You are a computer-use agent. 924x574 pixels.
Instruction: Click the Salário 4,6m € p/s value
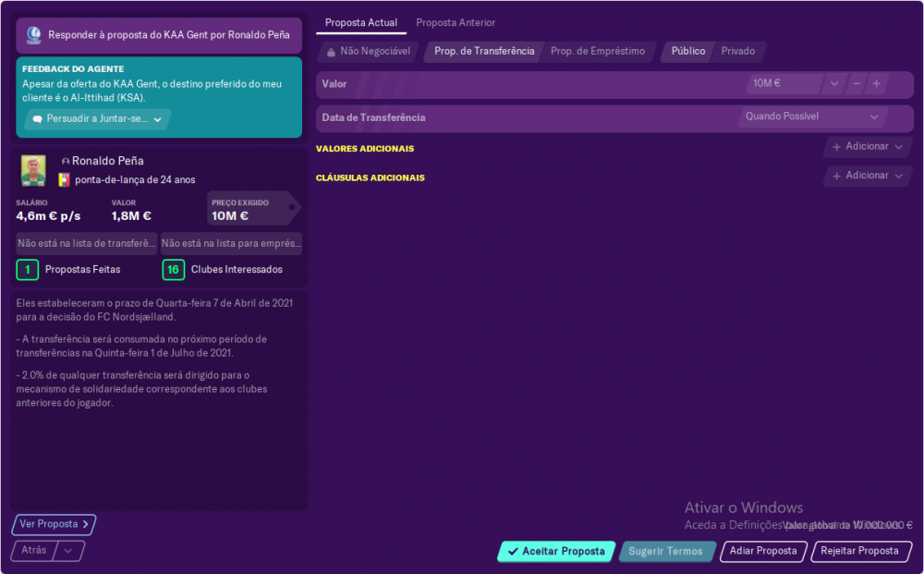point(48,216)
